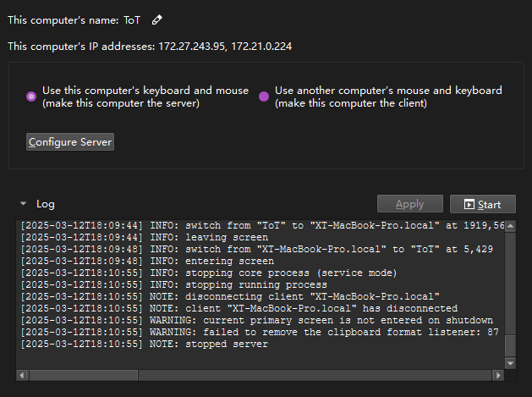Select the "leaving screen" log entry

(x=144, y=237)
